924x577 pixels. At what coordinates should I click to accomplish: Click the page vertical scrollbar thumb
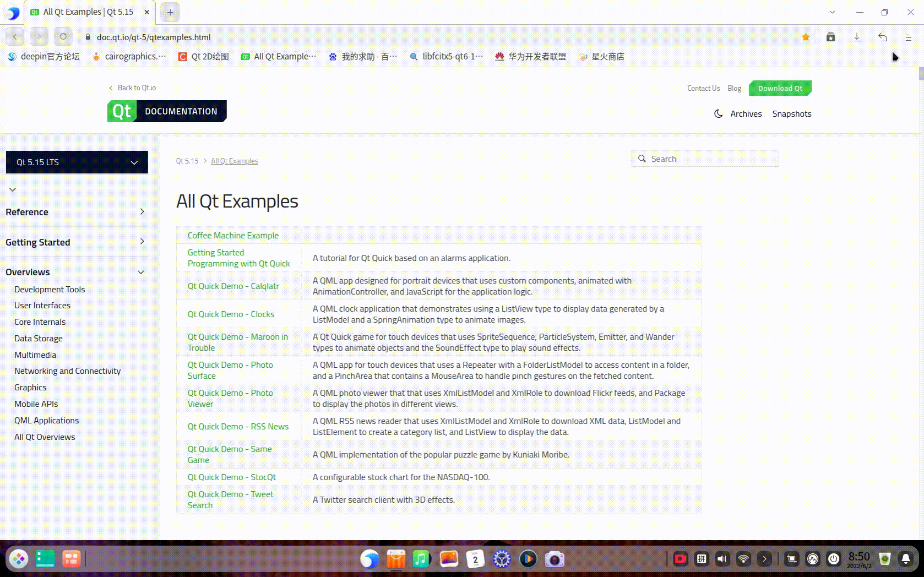921,74
